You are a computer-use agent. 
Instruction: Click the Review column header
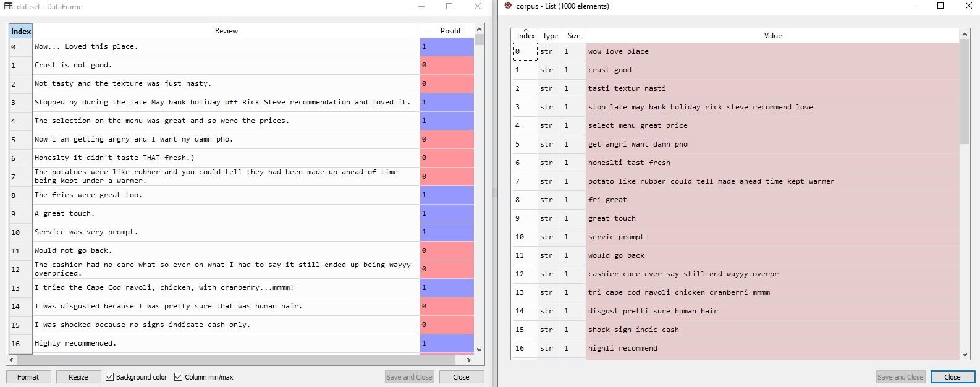tap(226, 31)
